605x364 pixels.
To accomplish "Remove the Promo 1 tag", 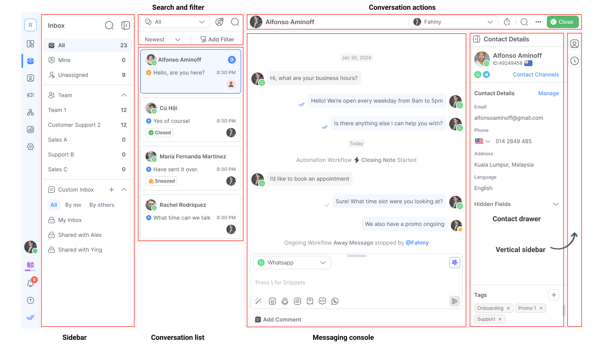I will 541,308.
